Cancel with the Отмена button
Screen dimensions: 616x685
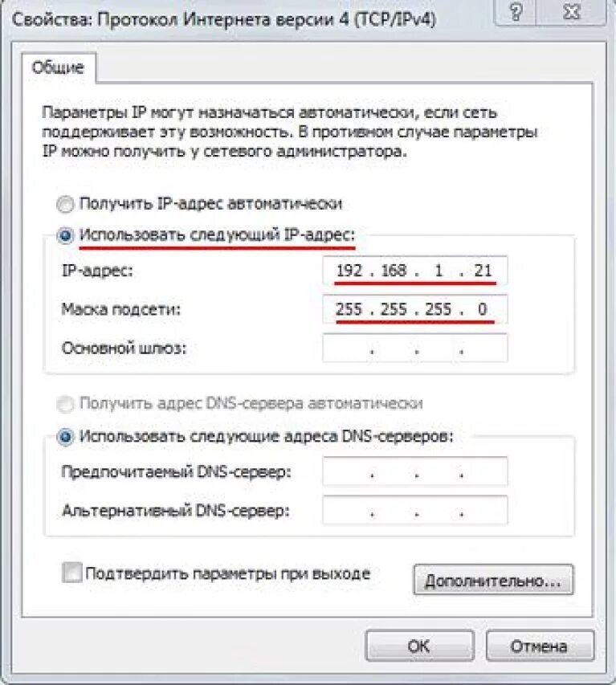point(540,646)
